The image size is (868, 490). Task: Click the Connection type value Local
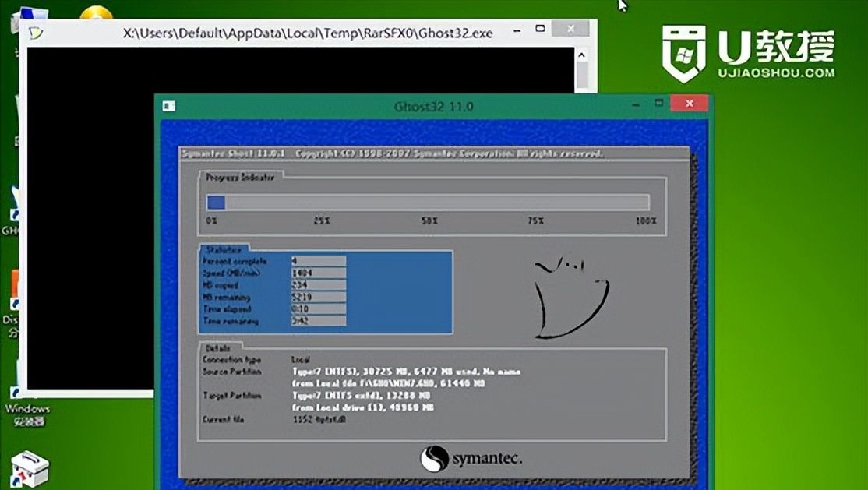pos(301,359)
